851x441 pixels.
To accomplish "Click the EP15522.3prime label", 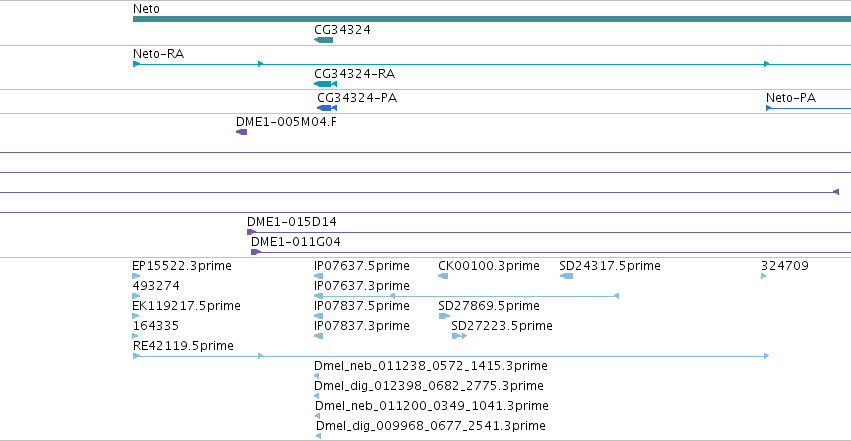I will coord(182,266).
